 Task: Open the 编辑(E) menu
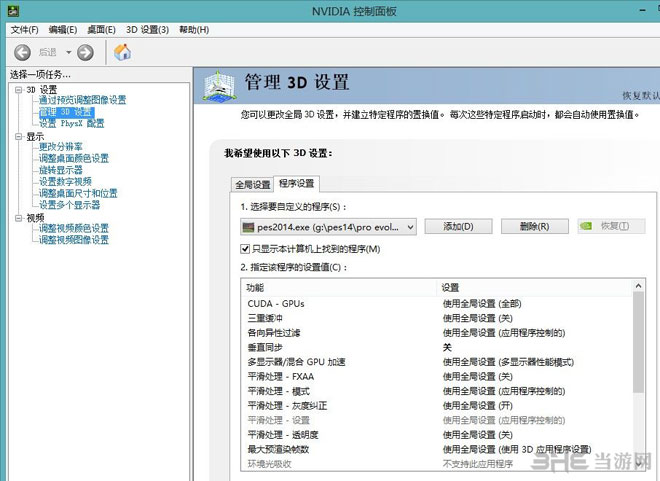click(x=63, y=29)
